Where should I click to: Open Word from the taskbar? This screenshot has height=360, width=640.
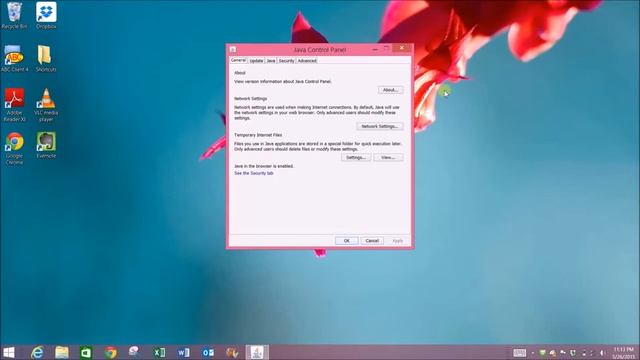click(x=183, y=352)
